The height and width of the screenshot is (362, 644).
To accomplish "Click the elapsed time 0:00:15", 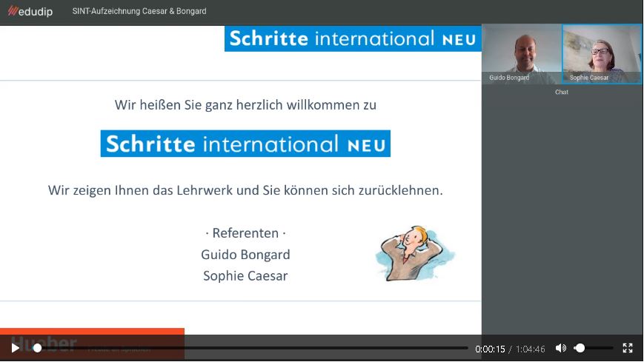I will coord(490,349).
